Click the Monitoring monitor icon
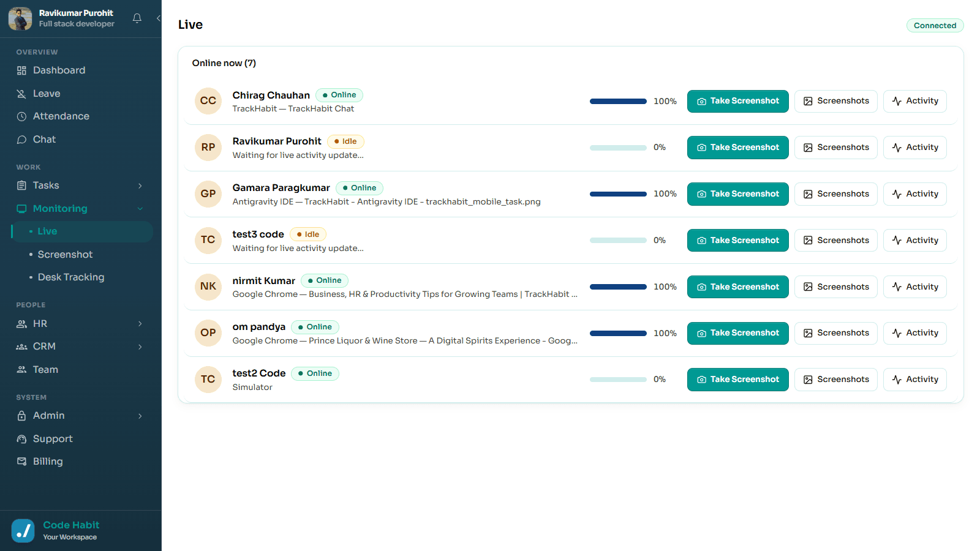Screen dimensions: 980x551 pyautogui.click(x=21, y=209)
